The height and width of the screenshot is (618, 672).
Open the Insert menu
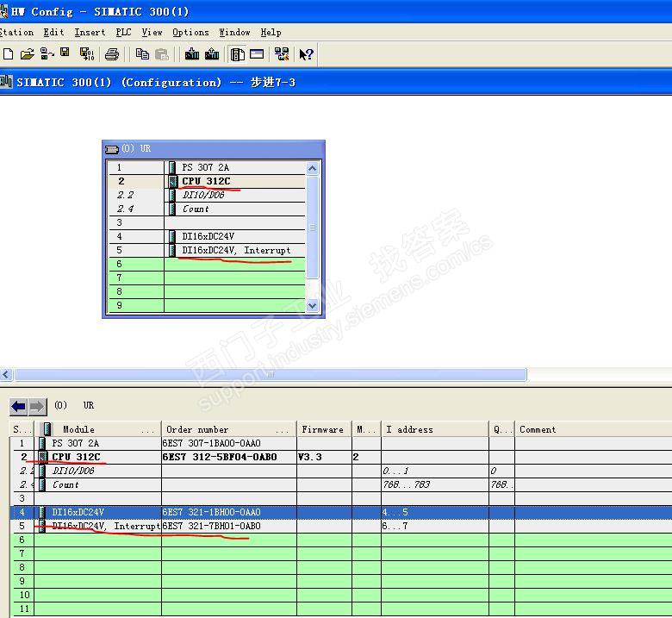pyautogui.click(x=90, y=33)
